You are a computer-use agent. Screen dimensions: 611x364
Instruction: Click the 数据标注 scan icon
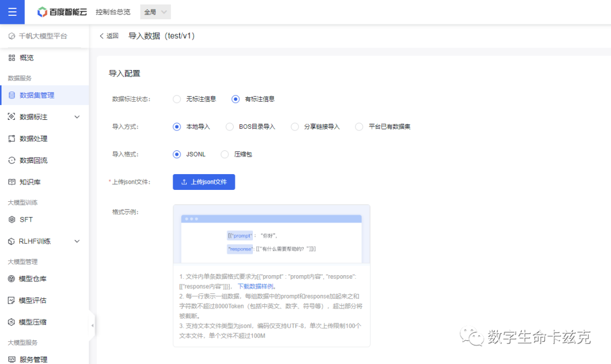coord(12,117)
